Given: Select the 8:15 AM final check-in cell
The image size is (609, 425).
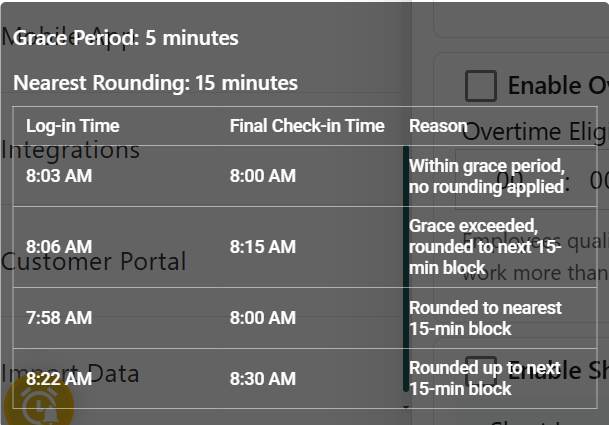Looking at the screenshot, I should [x=263, y=246].
